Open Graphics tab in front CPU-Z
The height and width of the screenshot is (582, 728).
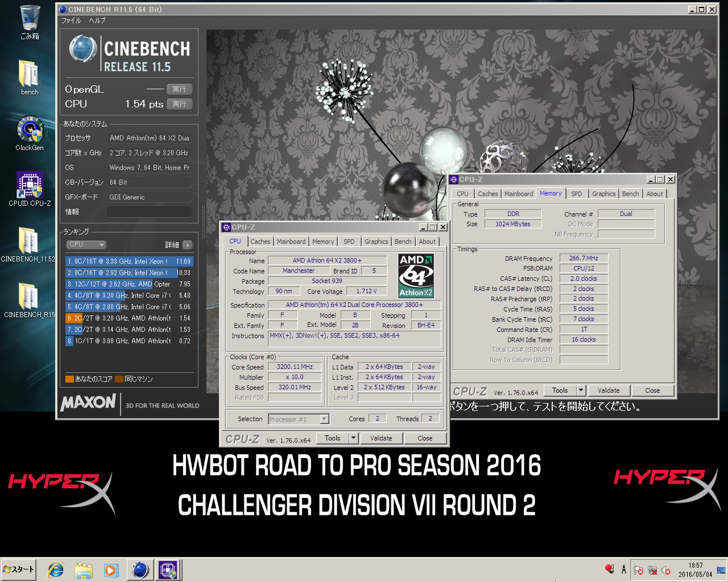377,242
